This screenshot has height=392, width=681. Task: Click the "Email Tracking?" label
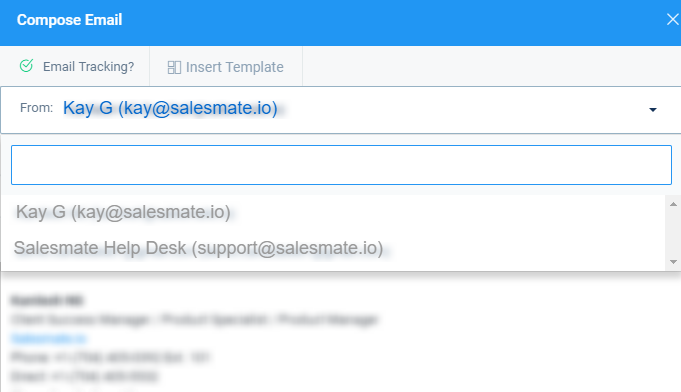coord(88,67)
